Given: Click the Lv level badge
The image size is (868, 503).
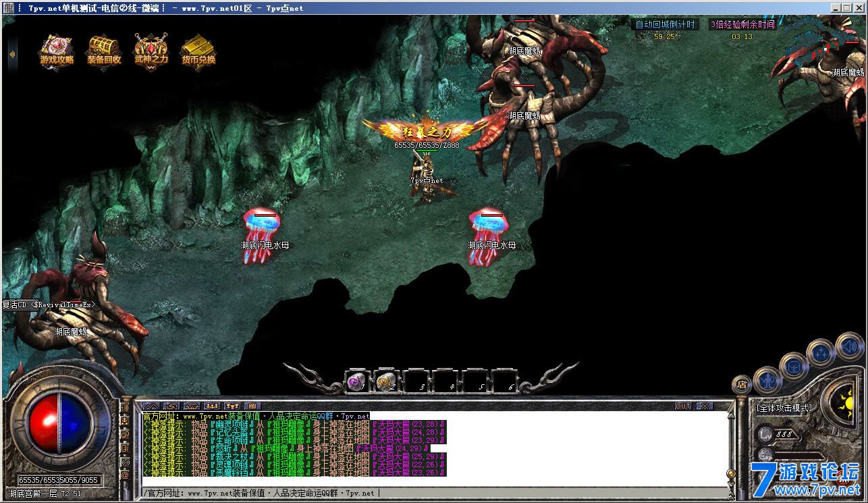Looking at the screenshot, I should [765, 433].
